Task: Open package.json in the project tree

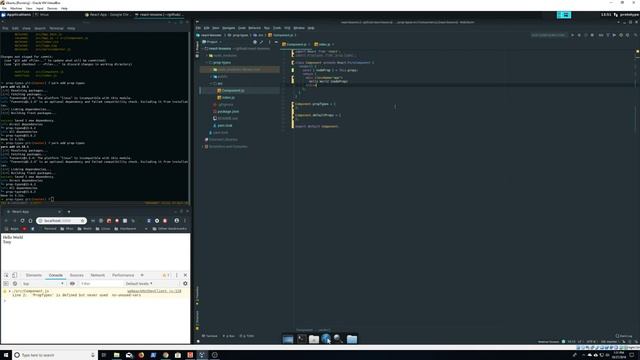Action: click(228, 111)
